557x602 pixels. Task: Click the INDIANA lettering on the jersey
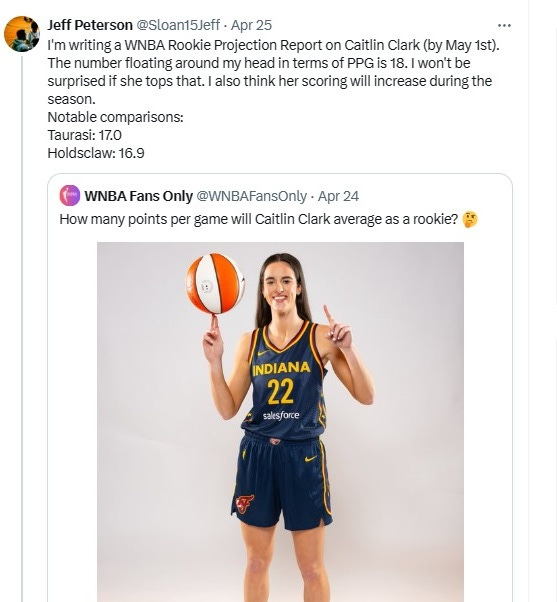(x=281, y=368)
